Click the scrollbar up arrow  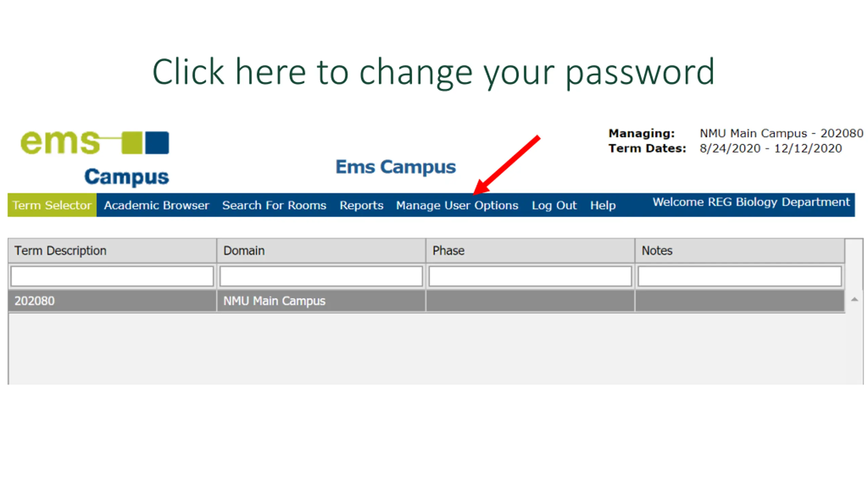pyautogui.click(x=854, y=299)
